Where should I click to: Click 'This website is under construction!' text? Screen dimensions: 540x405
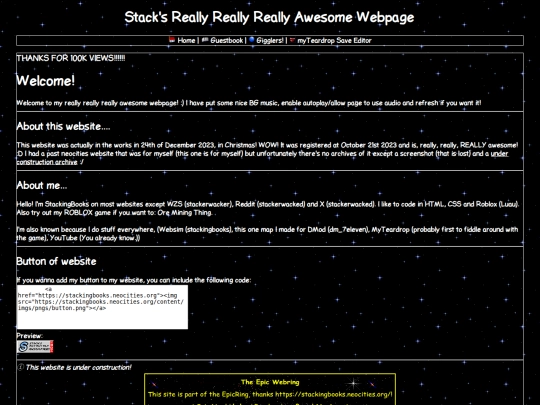(x=79, y=367)
